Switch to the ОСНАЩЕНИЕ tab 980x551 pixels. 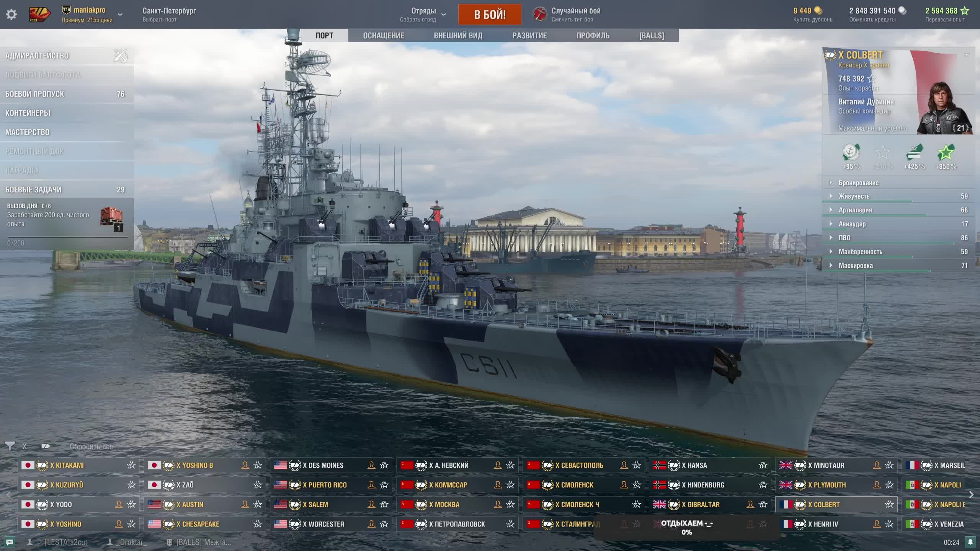pyautogui.click(x=383, y=36)
